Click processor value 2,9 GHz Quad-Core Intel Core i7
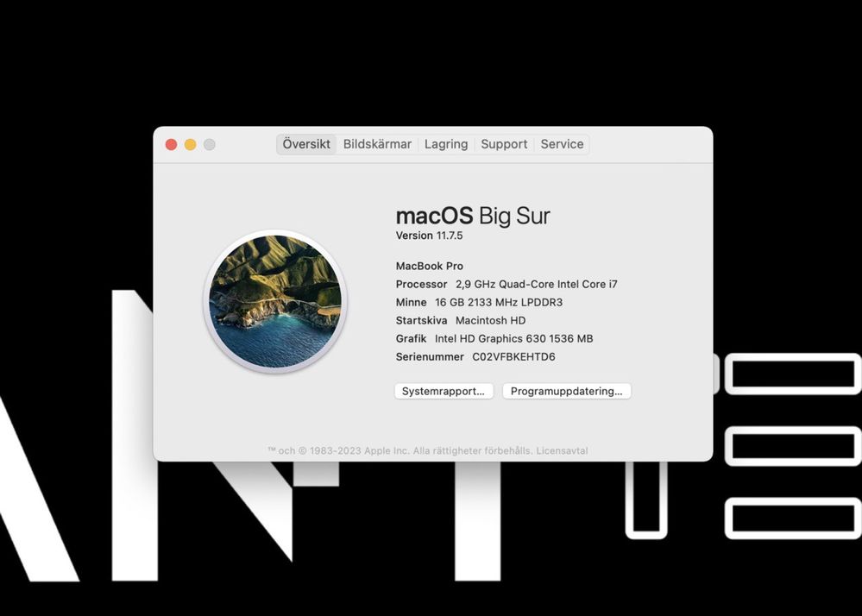 536,285
